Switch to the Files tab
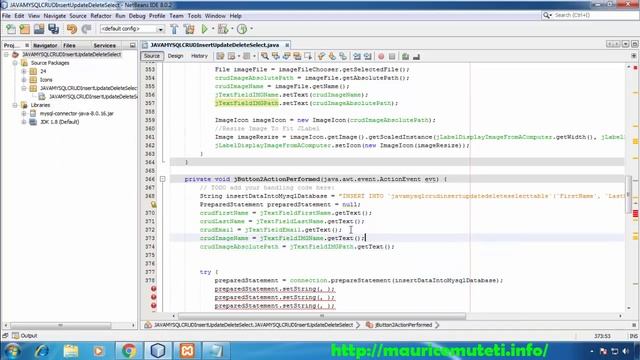 (69, 45)
